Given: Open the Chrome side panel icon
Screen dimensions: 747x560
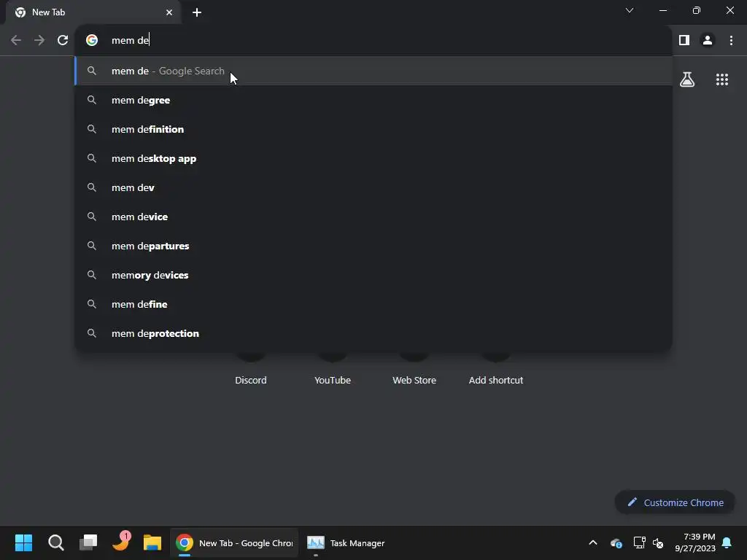Looking at the screenshot, I should coord(684,41).
